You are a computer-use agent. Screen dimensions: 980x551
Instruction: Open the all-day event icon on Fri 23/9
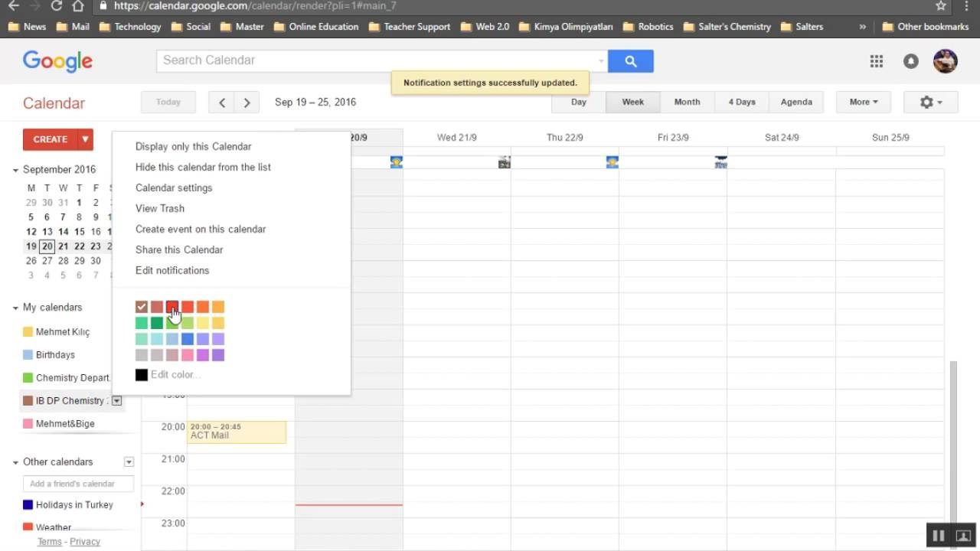(x=720, y=161)
